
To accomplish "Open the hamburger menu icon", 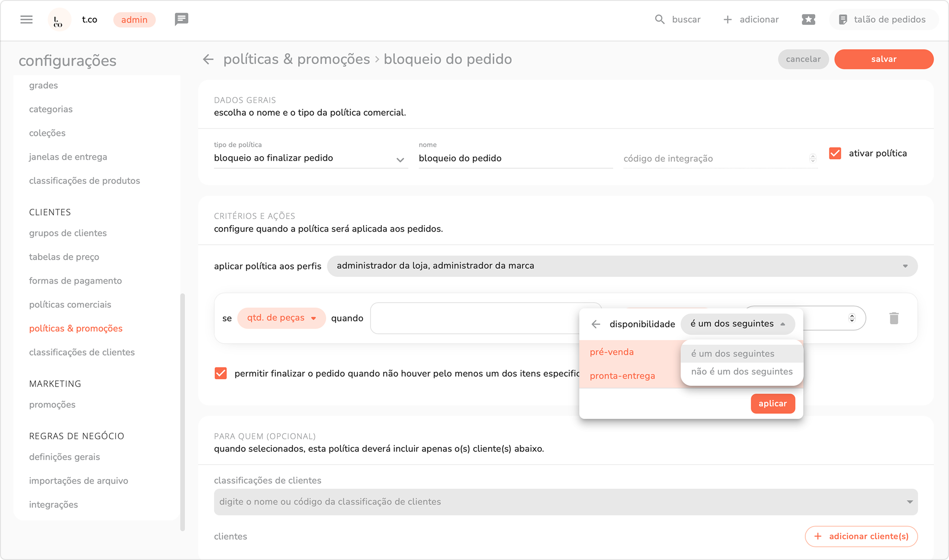I will click(26, 19).
